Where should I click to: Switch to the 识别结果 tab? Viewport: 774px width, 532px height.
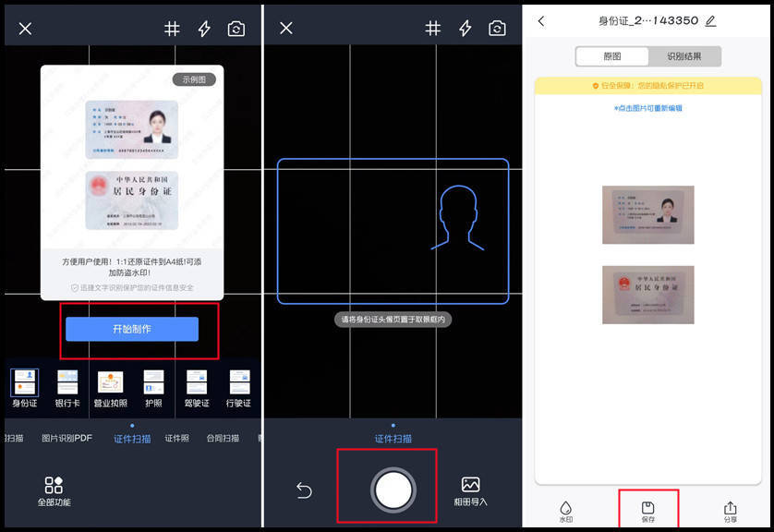[683, 56]
